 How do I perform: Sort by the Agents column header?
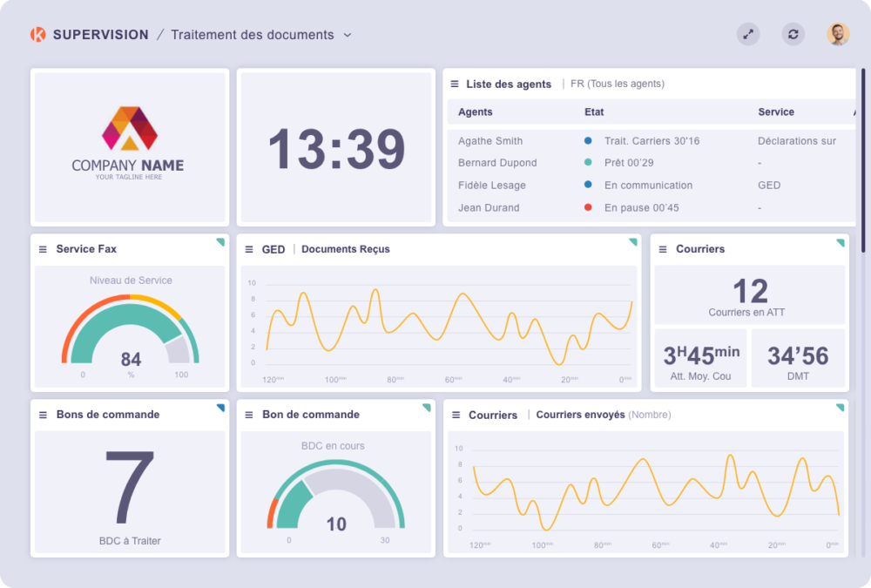(x=475, y=112)
